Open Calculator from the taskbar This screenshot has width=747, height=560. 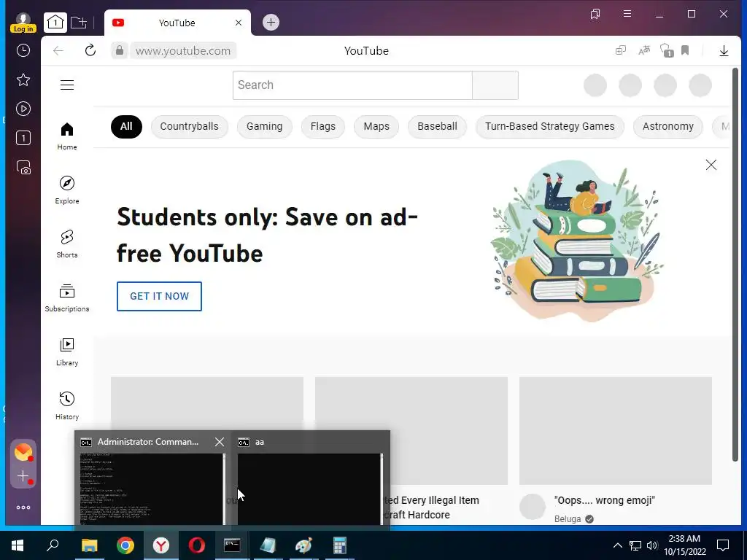click(x=339, y=545)
